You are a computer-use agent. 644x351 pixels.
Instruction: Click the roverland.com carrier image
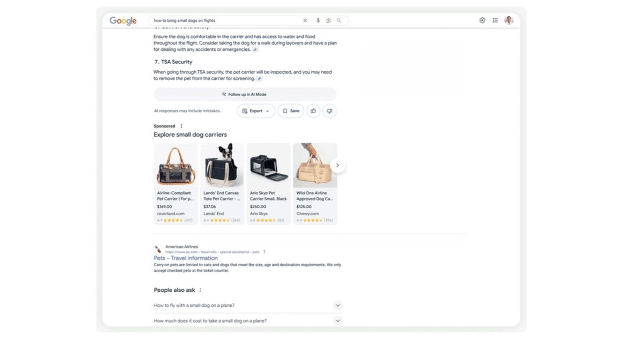pyautogui.click(x=175, y=165)
